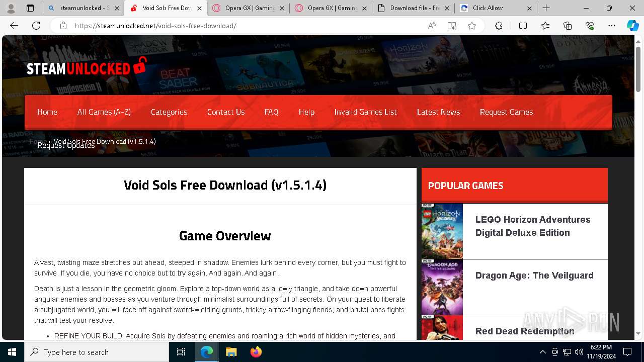Open Request Updates menu item
The image size is (644, 362).
coord(66,145)
